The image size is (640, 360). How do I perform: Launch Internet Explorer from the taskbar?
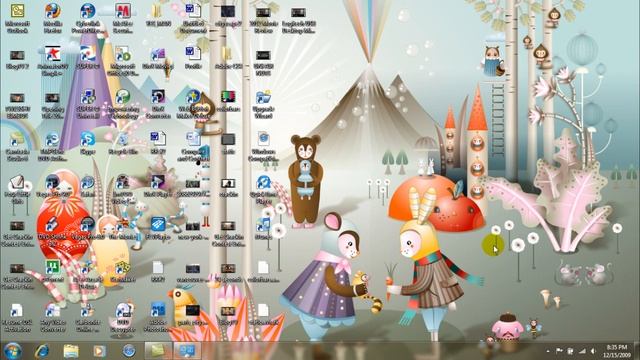(x=41, y=351)
